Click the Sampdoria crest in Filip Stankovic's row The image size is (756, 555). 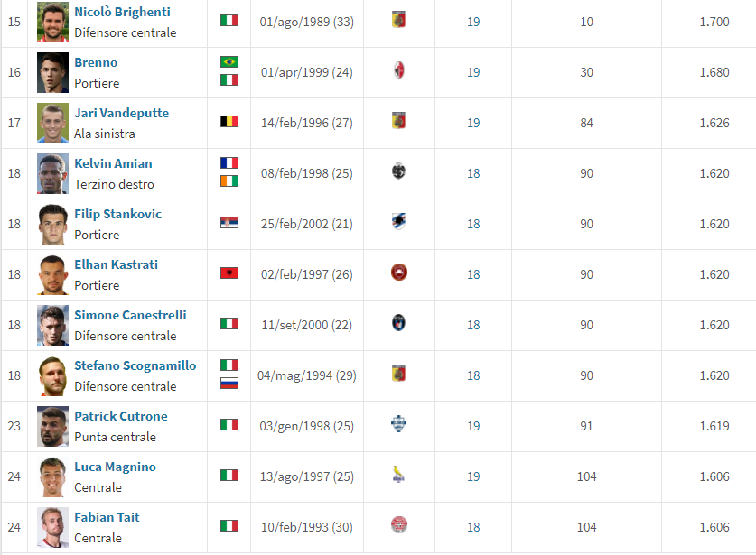[x=398, y=222]
